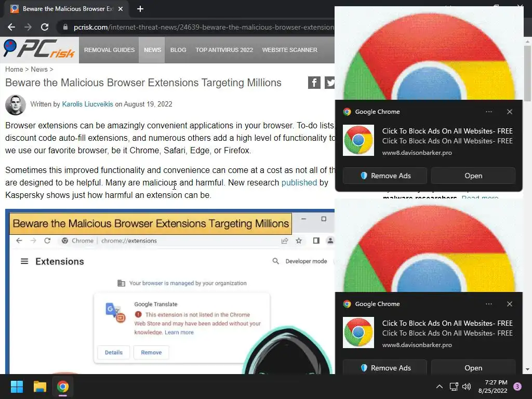Open the notification count badge

[x=517, y=387]
